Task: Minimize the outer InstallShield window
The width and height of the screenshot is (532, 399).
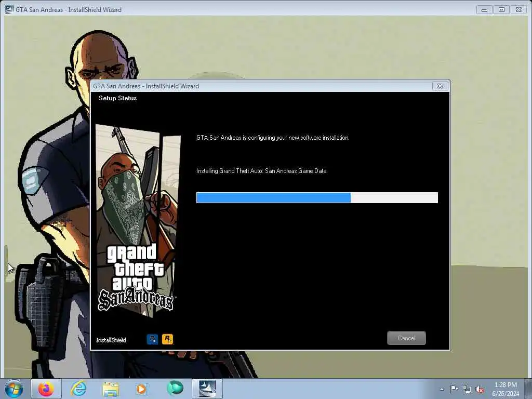Action: 484,10
